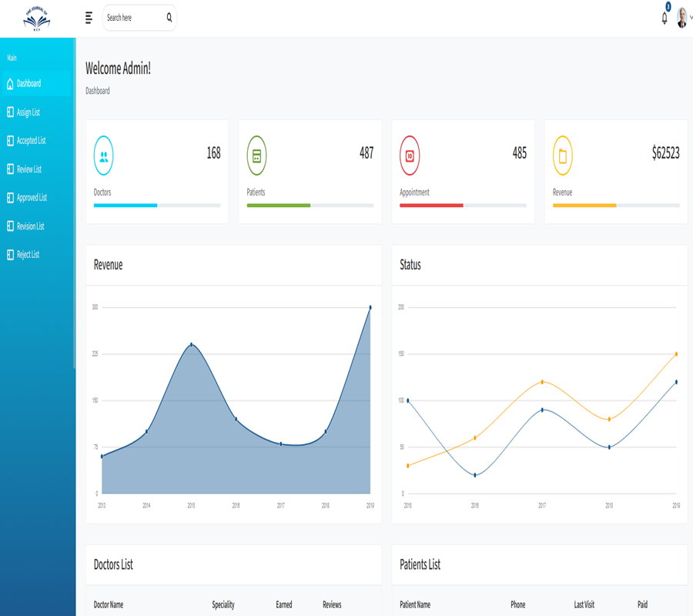Select Review List in the sidebar
The image size is (693, 616).
tap(28, 169)
